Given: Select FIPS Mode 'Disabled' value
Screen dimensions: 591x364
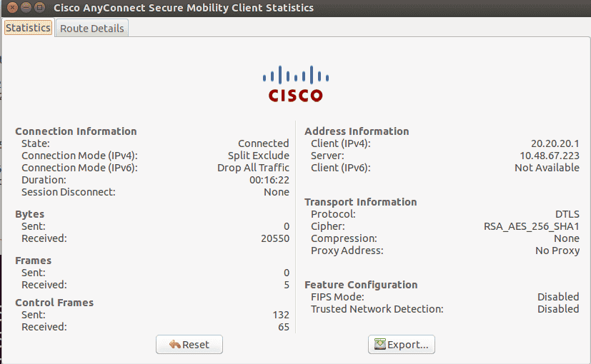Looking at the screenshot, I should (558, 297).
